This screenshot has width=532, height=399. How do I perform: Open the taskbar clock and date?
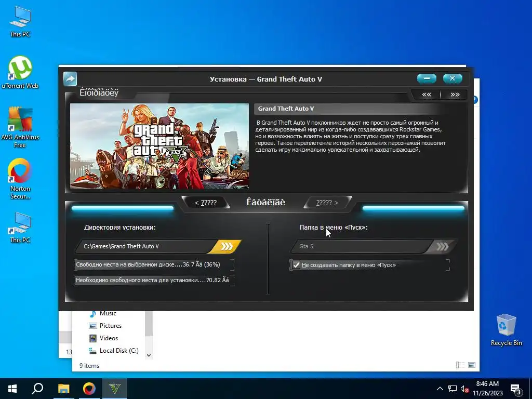487,389
